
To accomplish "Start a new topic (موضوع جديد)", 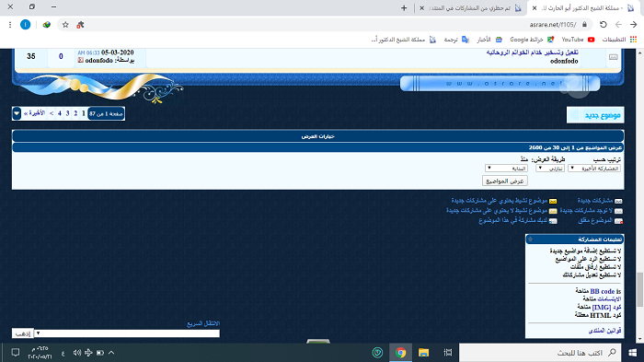I will [595, 115].
